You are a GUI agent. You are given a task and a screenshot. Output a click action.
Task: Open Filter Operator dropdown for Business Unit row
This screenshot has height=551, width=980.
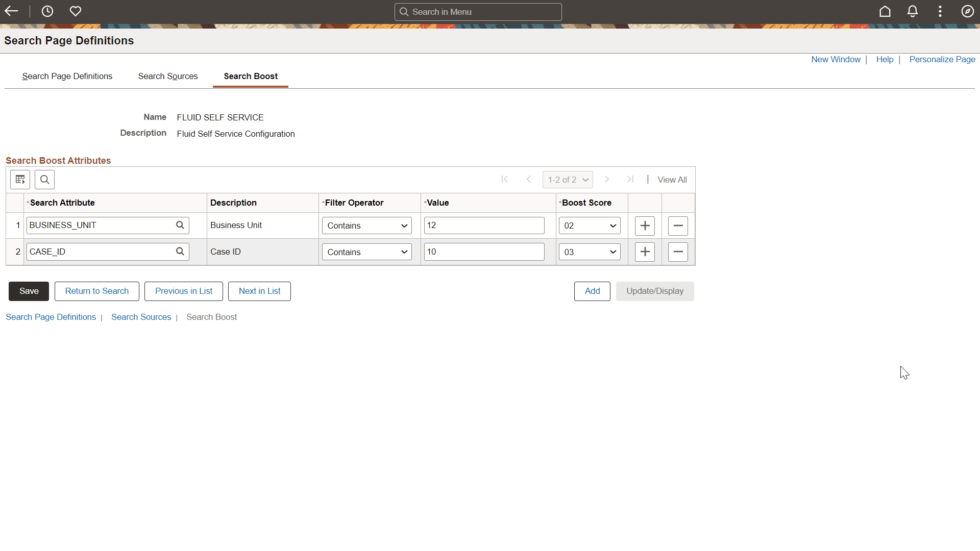pos(366,225)
